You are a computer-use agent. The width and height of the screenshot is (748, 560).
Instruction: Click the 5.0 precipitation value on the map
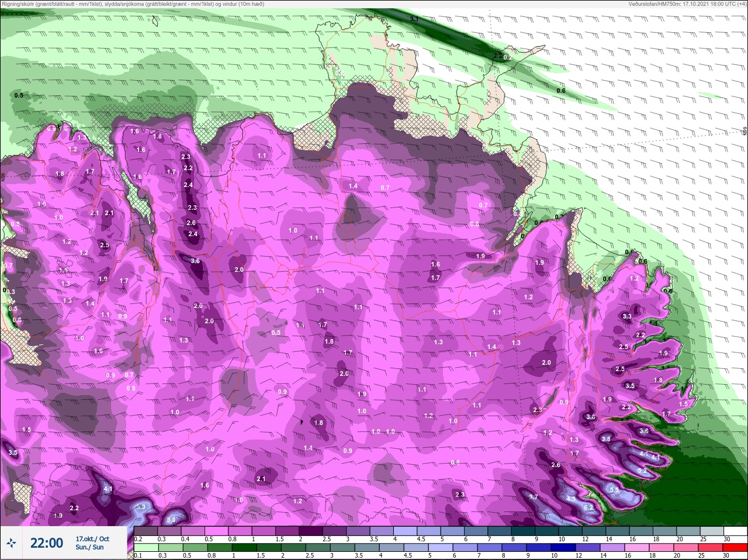coord(171,520)
